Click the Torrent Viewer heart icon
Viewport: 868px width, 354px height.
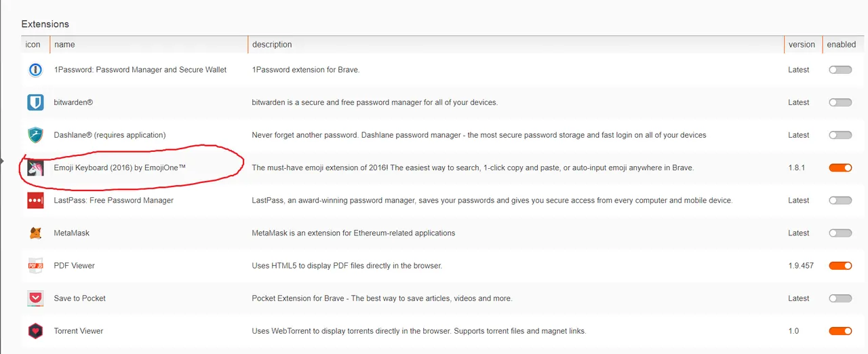pos(35,331)
